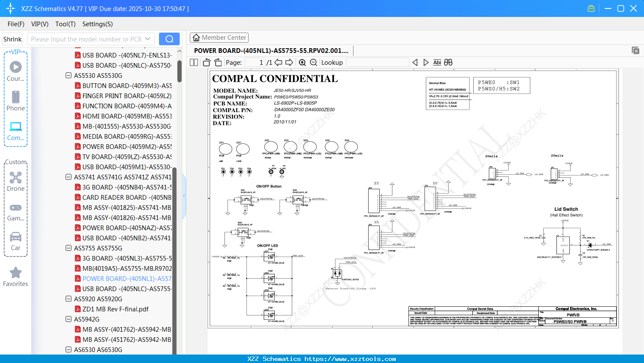Open the POWER BOARD-(405NAZ) file
This screenshot has height=363, width=644.
tap(127, 228)
